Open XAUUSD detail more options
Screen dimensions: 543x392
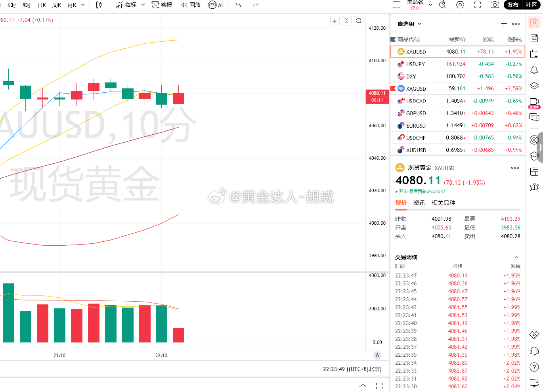[515, 168]
